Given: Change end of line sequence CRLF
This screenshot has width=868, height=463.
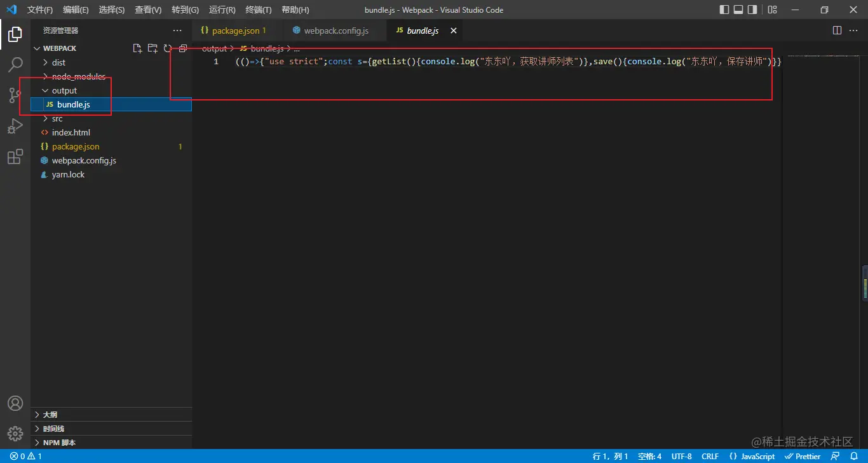Looking at the screenshot, I should click(710, 456).
